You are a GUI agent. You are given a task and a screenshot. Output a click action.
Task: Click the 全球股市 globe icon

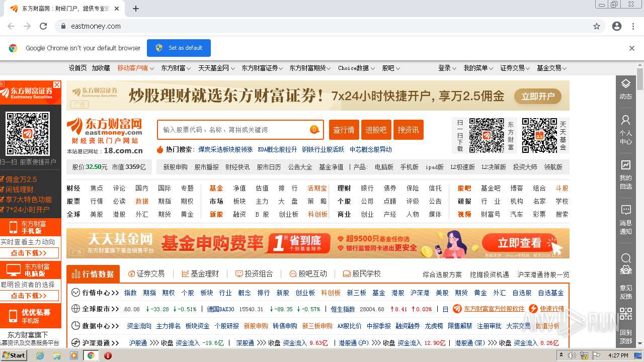(75, 309)
